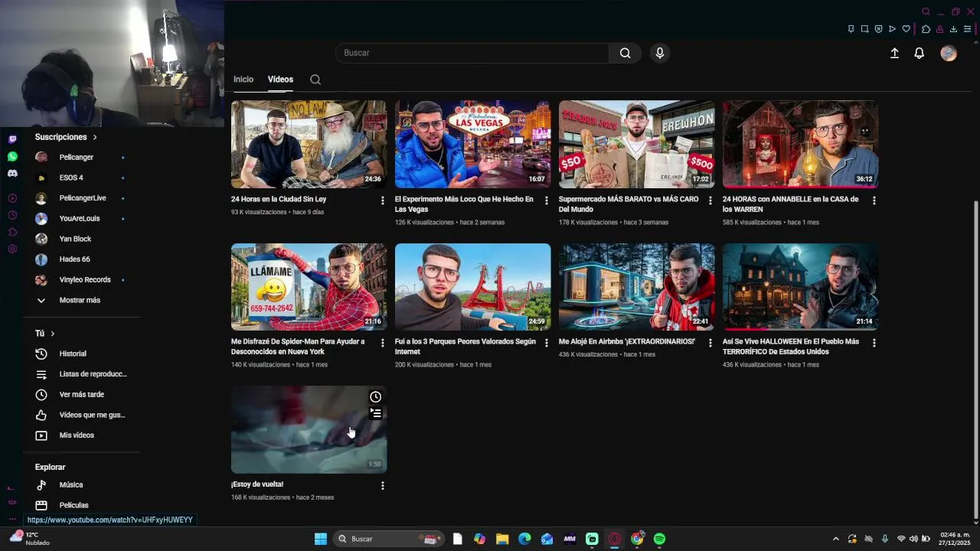
Task: Click the browser tab search magnifier
Action: coord(926,11)
